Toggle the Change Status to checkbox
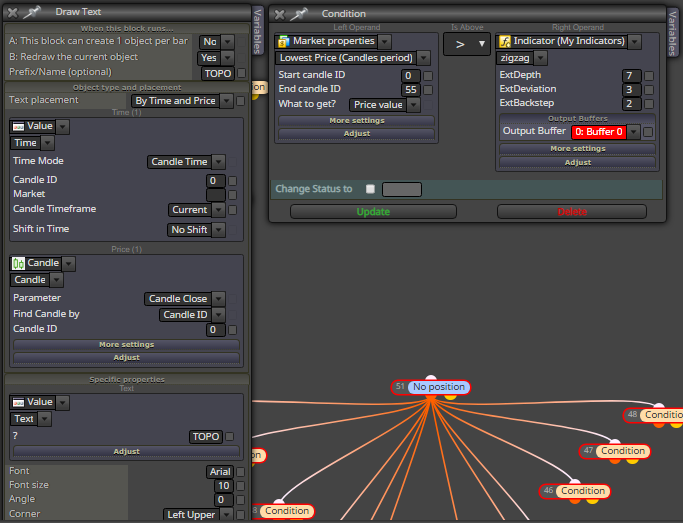 pyautogui.click(x=370, y=189)
